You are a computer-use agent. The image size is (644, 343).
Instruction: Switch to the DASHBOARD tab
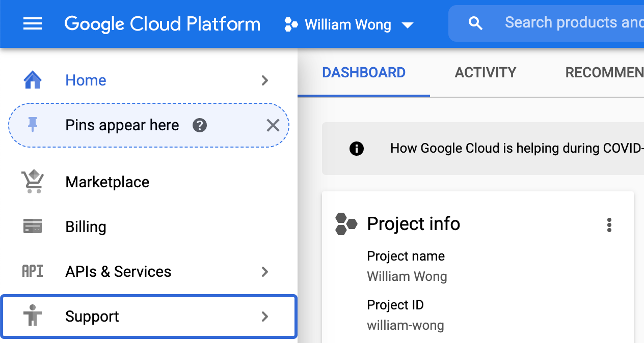point(363,72)
